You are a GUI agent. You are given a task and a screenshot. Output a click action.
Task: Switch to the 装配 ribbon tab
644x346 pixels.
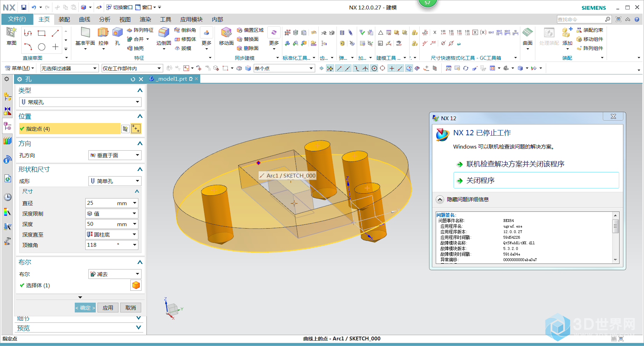pos(64,20)
